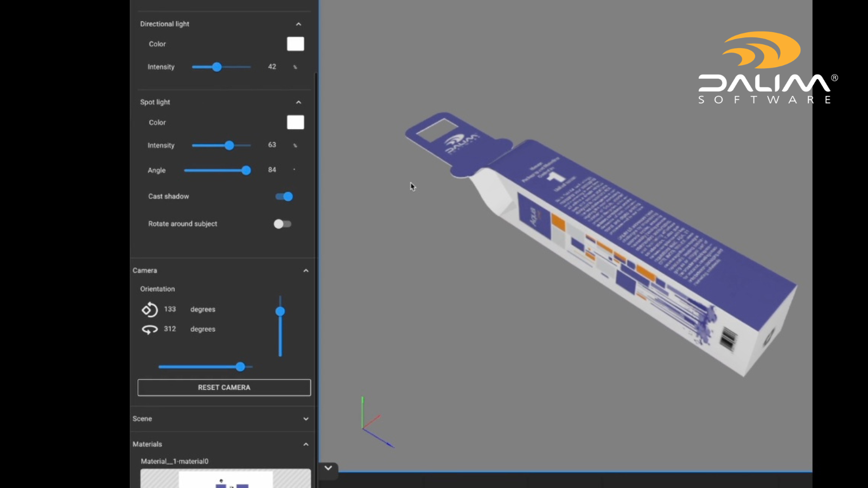This screenshot has width=868, height=488.
Task: Collapse the Spot light section
Action: tap(298, 102)
